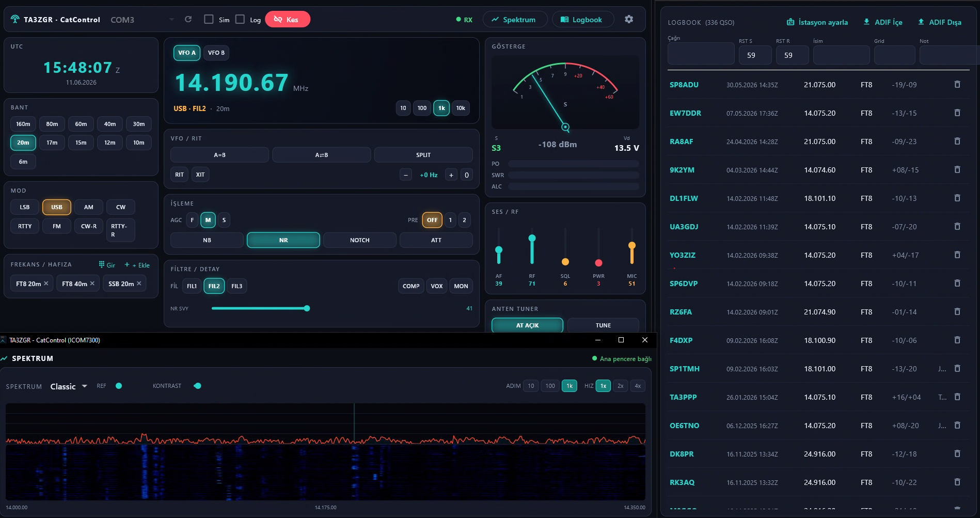Toggle the NOTCH filter
Viewport: 980px width, 518px height.
point(360,240)
